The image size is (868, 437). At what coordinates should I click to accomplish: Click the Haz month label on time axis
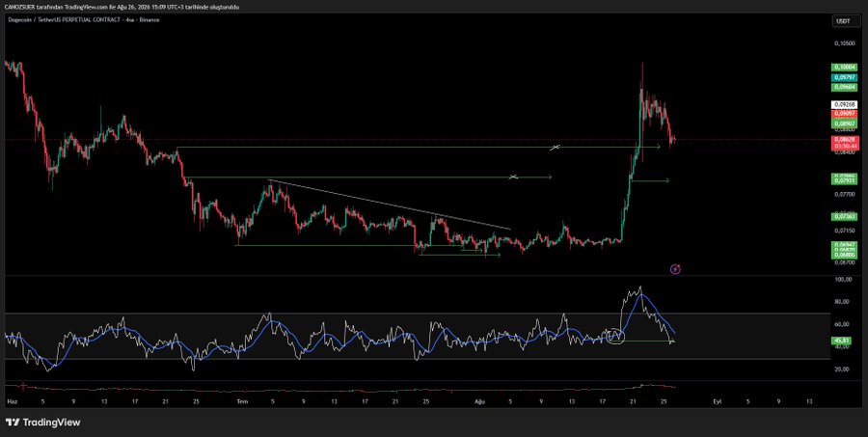click(11, 400)
